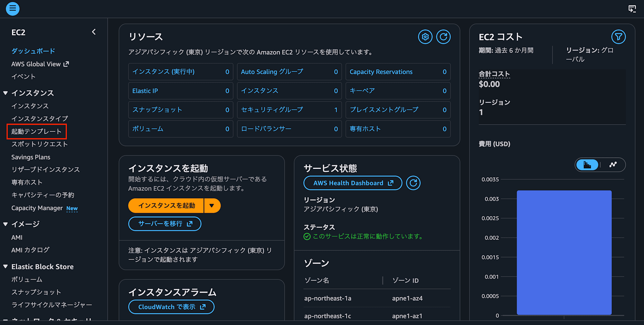The height and width of the screenshot is (325, 644).
Task: Open Capacity Manager in sidebar
Action: click(37, 208)
